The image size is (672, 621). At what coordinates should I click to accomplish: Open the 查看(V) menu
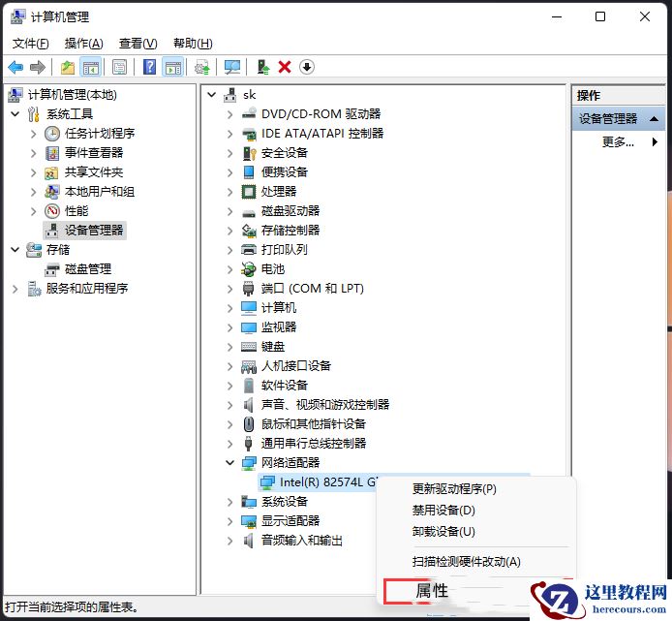138,44
